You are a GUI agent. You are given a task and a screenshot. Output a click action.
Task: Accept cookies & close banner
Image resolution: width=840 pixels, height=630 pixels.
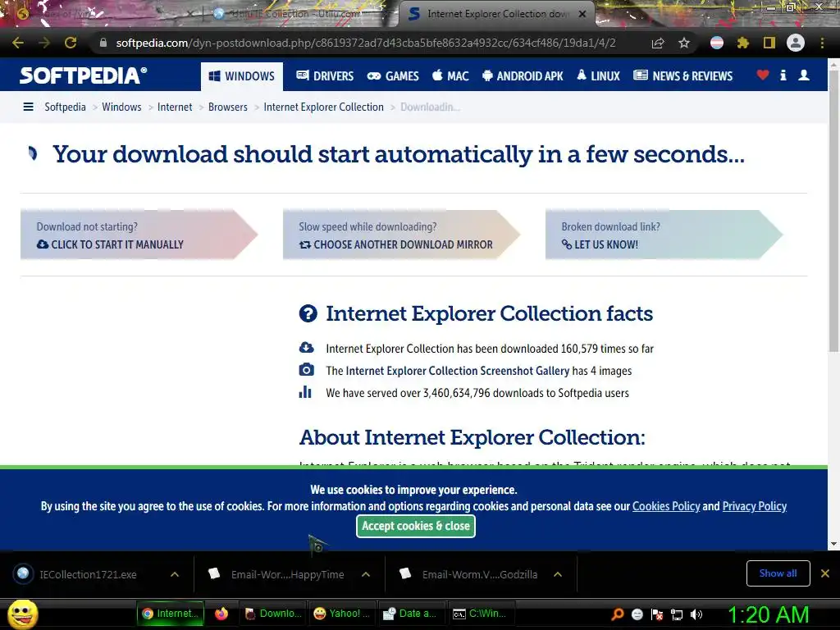tap(416, 526)
